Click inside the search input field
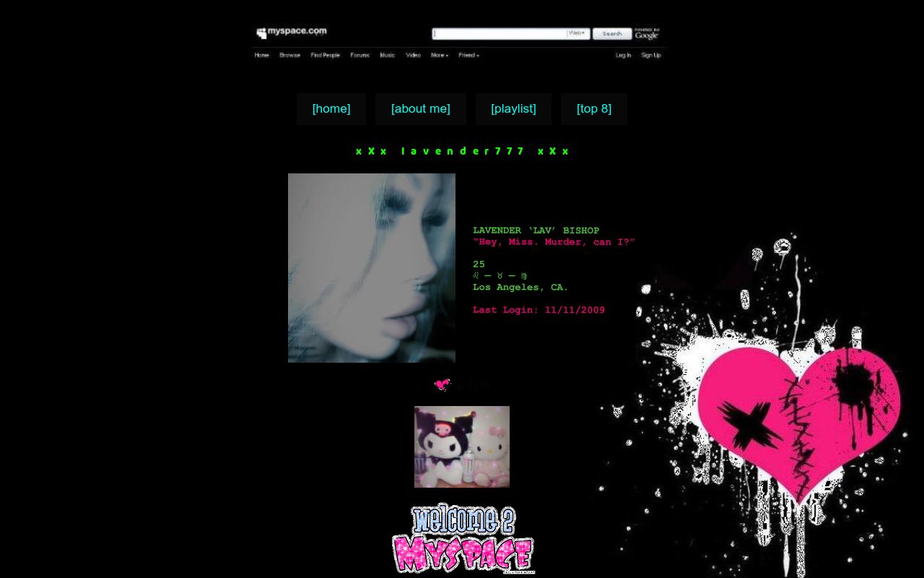This screenshot has width=924, height=578. [500, 33]
